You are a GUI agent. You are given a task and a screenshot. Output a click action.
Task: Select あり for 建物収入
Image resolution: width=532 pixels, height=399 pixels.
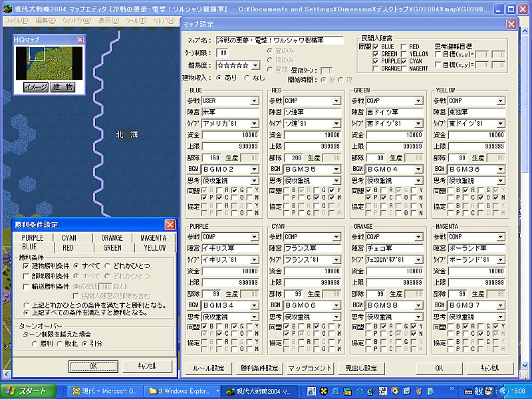pyautogui.click(x=219, y=78)
